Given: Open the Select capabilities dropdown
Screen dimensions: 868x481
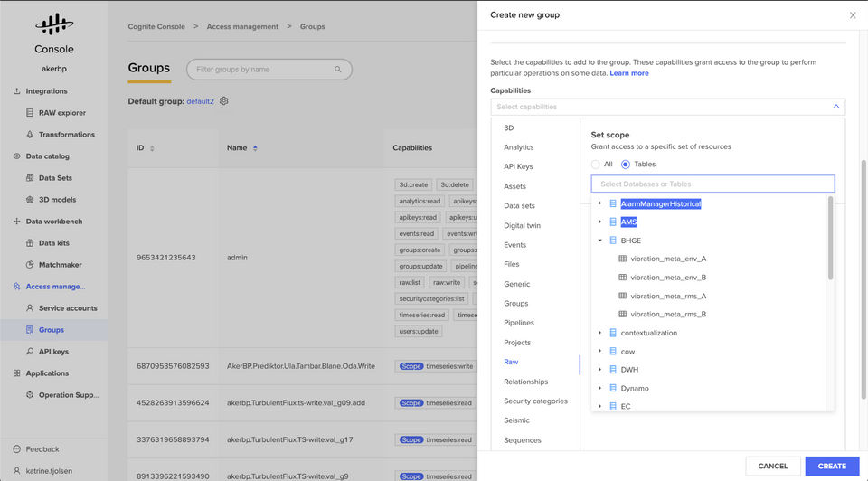Looking at the screenshot, I should [667, 107].
